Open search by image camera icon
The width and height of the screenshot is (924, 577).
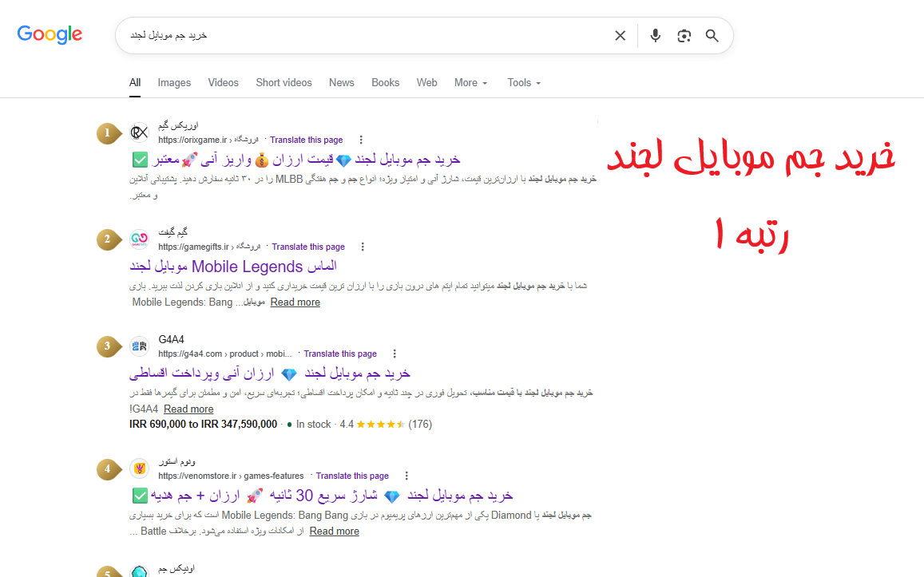tap(684, 35)
